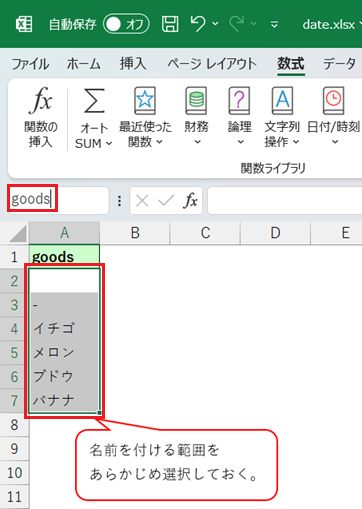Click the cell containing イチゴ
The width and height of the screenshot is (362, 509).
pyautogui.click(x=65, y=329)
